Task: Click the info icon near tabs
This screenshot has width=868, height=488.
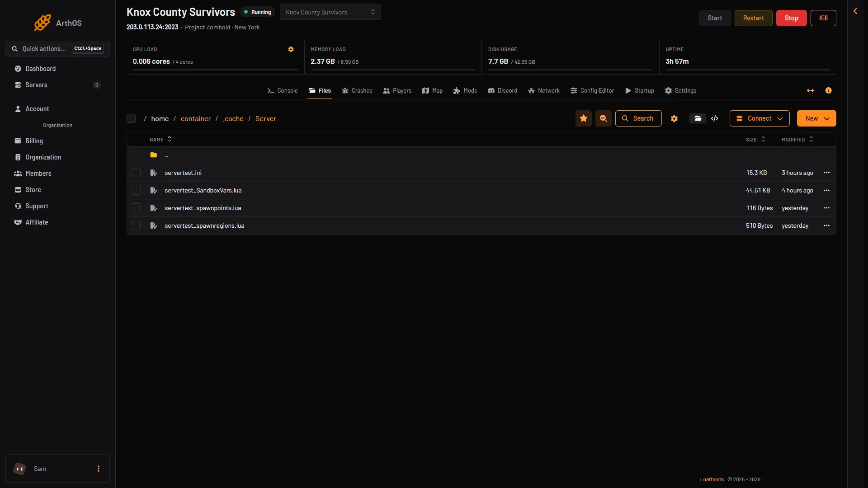Action: tap(828, 90)
